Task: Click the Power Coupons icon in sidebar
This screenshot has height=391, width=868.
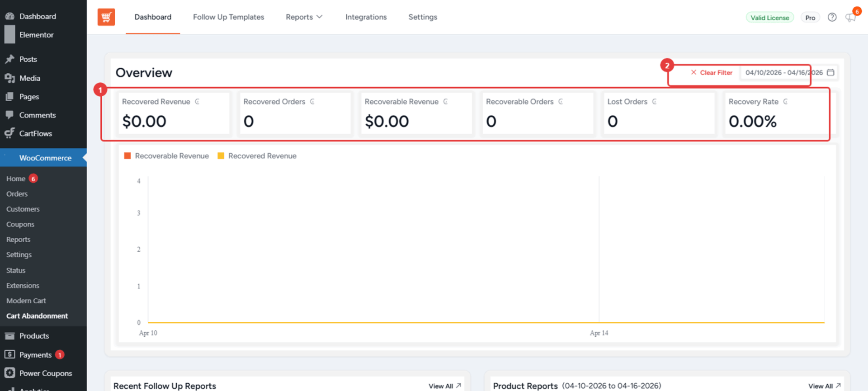Action: click(x=9, y=373)
